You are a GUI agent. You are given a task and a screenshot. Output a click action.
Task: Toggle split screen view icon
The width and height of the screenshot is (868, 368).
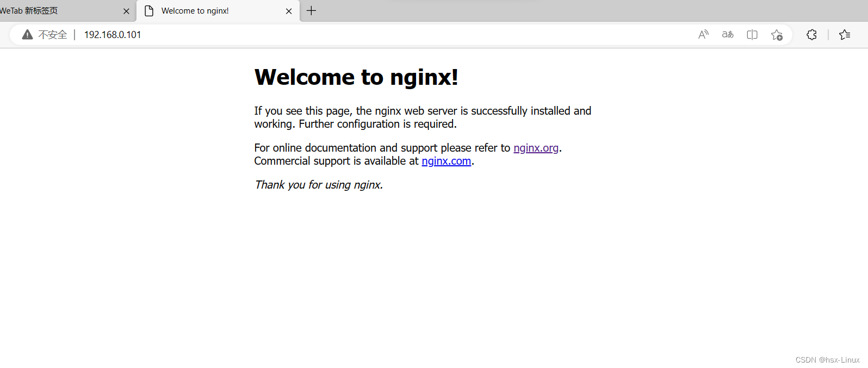(x=752, y=35)
